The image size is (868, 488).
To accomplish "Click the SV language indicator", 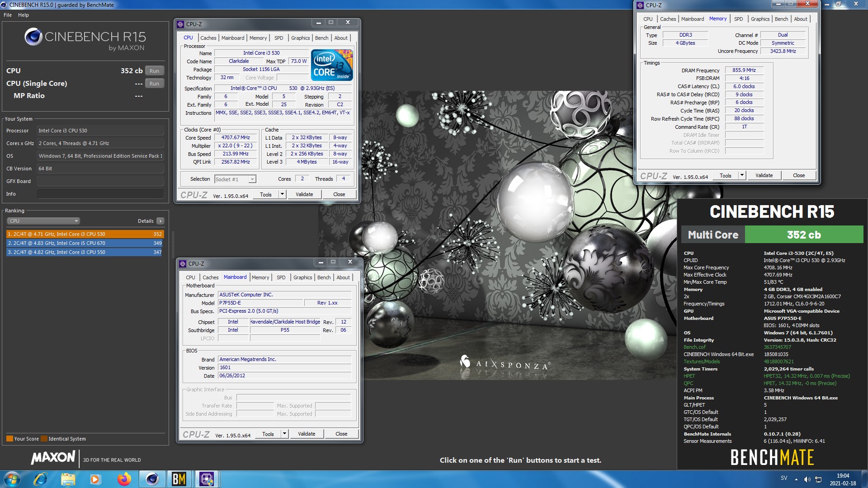I will click(x=784, y=478).
